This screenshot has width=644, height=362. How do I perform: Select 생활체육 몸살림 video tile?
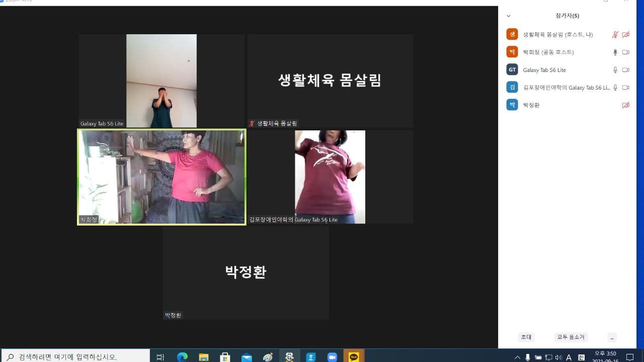point(330,81)
